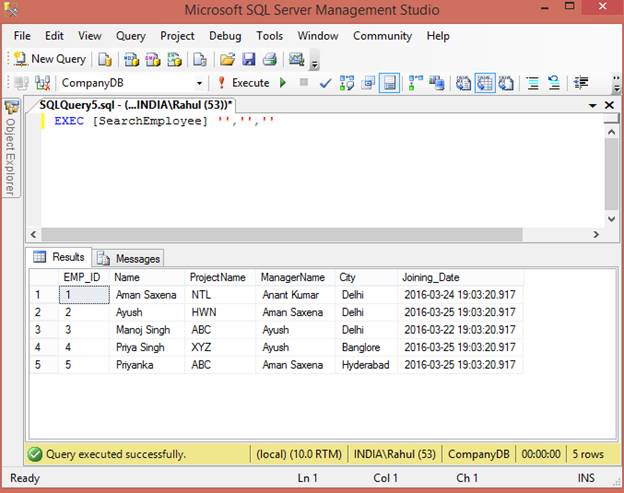Image resolution: width=624 pixels, height=493 pixels.
Task: Switch to the Messages tab
Action: (129, 259)
